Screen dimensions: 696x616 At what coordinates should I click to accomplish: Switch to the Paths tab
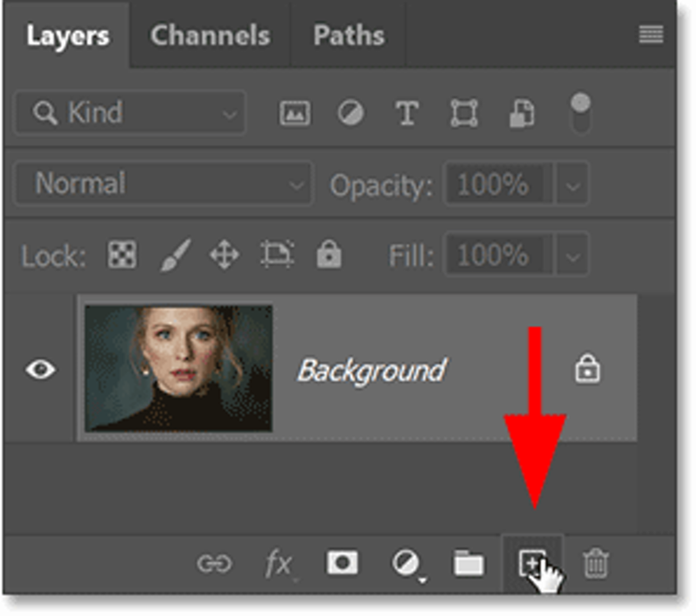(x=349, y=35)
